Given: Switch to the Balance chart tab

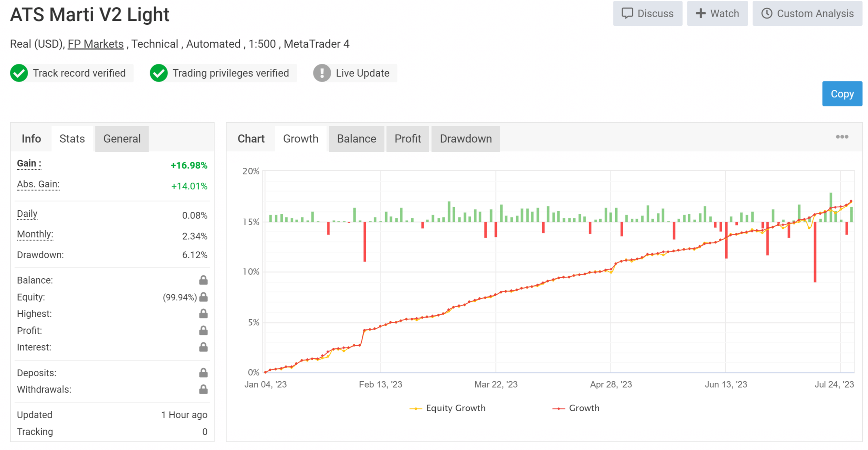Looking at the screenshot, I should (356, 139).
